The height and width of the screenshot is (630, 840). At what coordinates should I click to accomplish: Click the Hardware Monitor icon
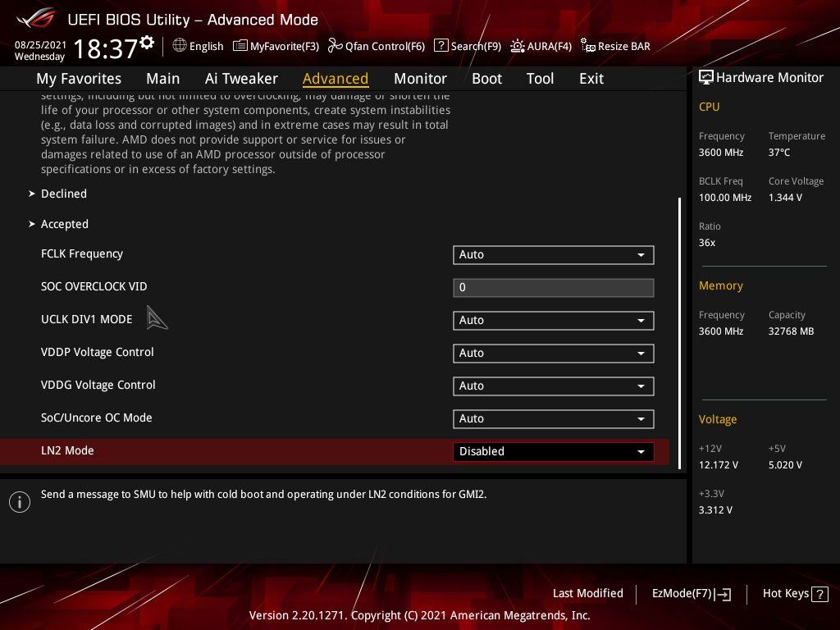(706, 77)
